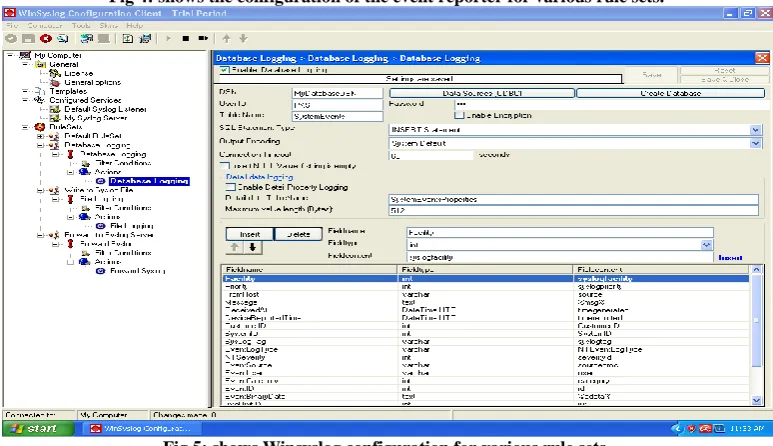This screenshot has height=446, width=773.
Task: Click the blue Insert link beside Fieldcontent
Action: (x=730, y=257)
